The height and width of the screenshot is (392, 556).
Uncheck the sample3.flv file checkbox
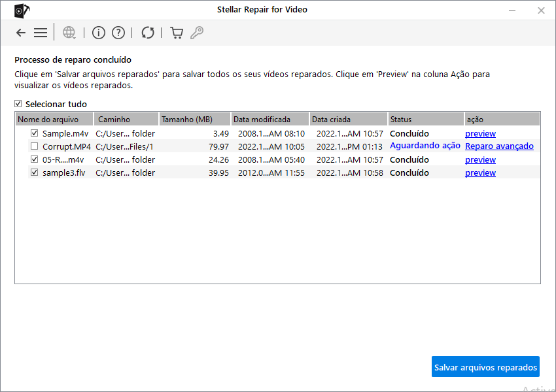[x=35, y=172]
